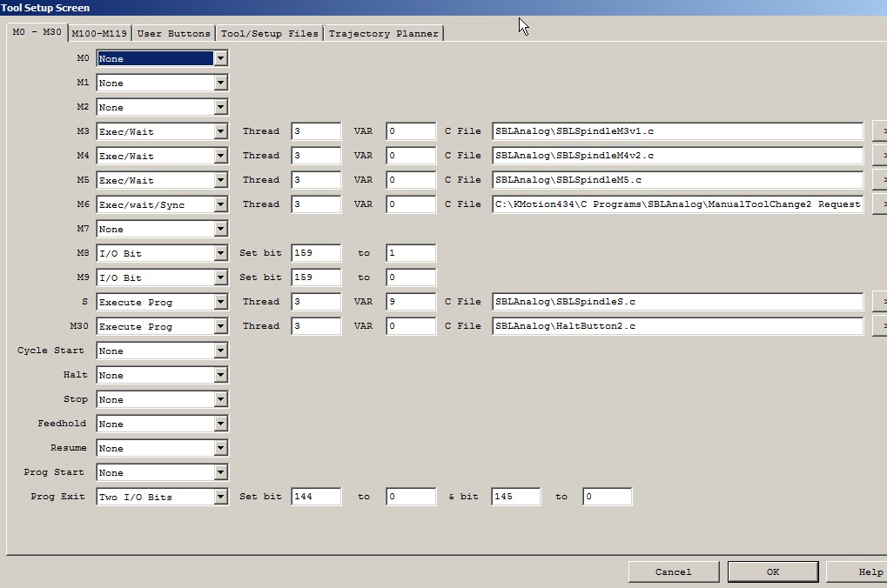The height and width of the screenshot is (588, 887).
Task: Click the Cancel button
Action: [673, 571]
